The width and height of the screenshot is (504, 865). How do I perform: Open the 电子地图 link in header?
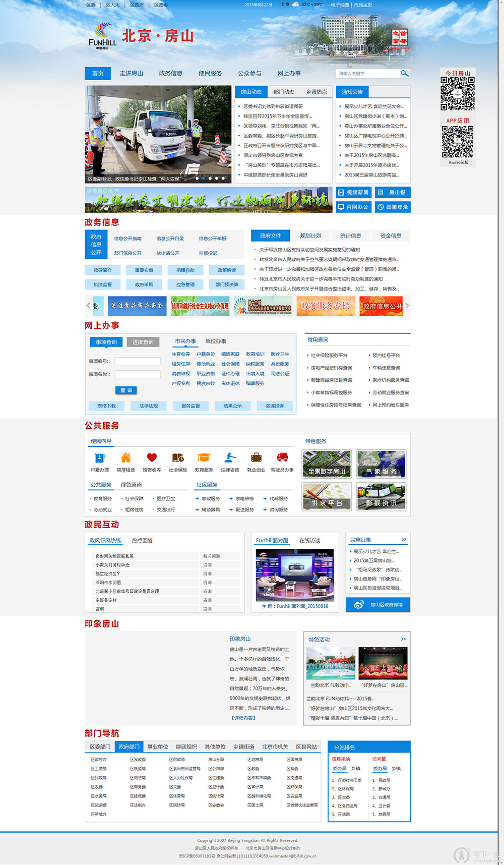(x=340, y=5)
